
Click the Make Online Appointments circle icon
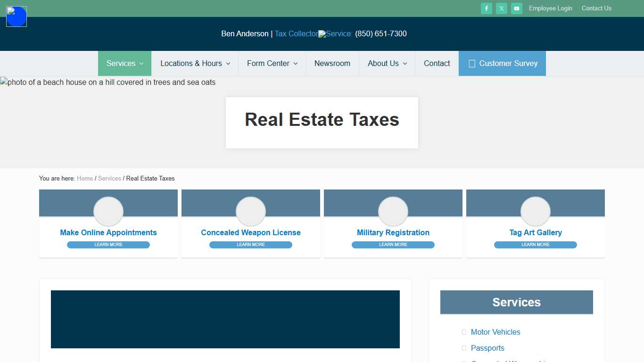(x=108, y=211)
